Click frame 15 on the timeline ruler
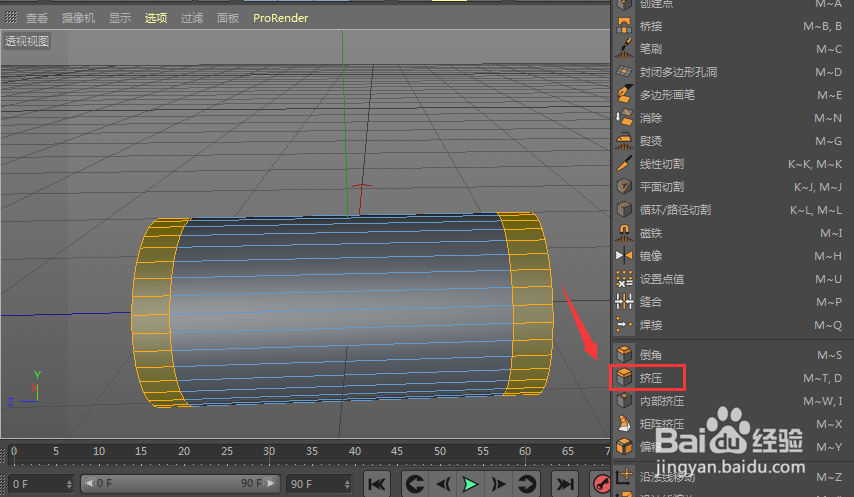This screenshot has height=497, width=854. 141,451
